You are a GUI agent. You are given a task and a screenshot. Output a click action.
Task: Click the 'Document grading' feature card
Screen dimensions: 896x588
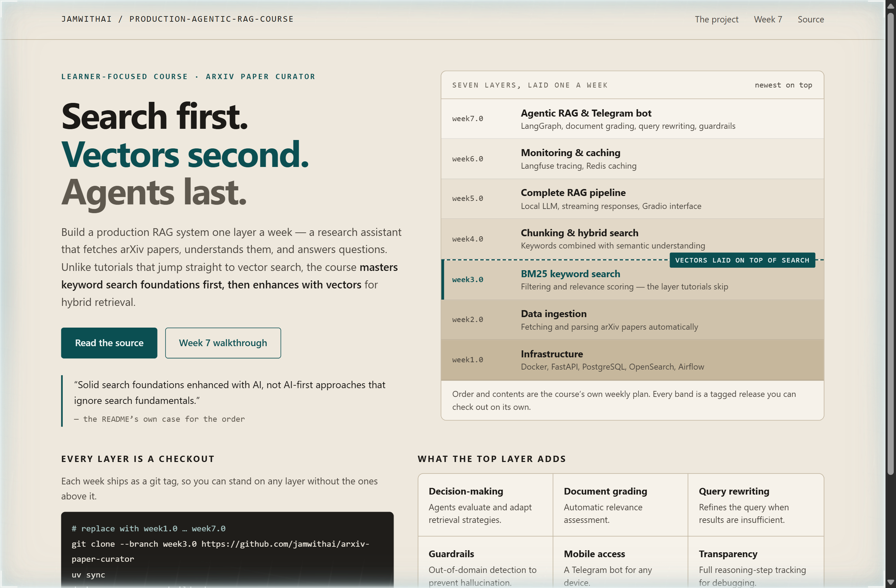[620, 505]
